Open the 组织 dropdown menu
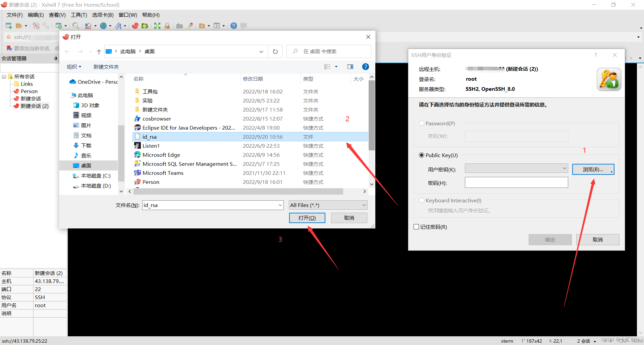 (74, 67)
